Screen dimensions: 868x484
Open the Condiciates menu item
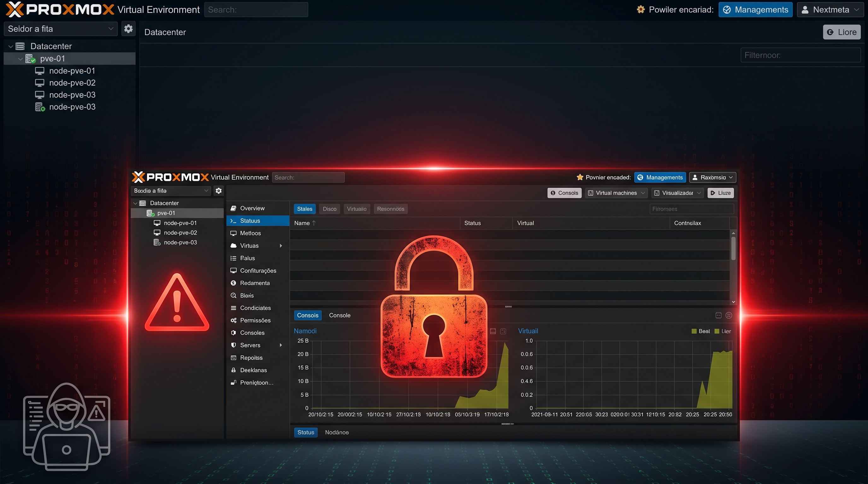pos(258,308)
